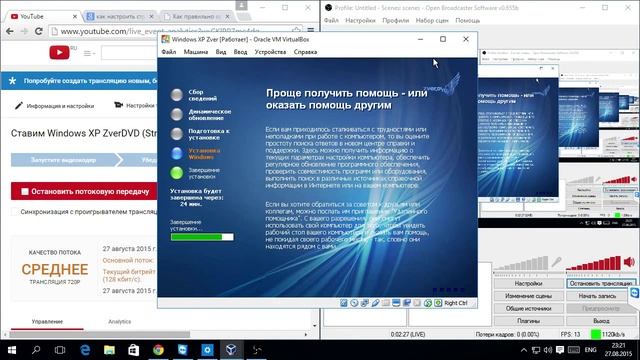The image size is (640, 360).
Task: Expand the YouTube guide menu dropdown
Action: point(89,53)
